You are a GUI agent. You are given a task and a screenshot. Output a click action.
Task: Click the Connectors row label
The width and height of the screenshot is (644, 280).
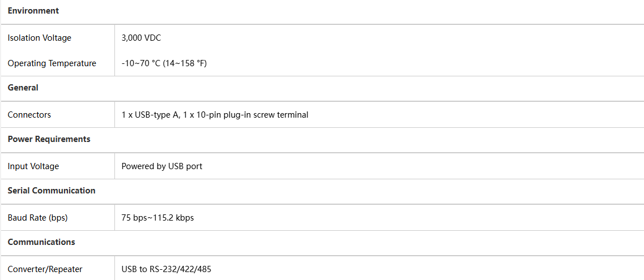tap(29, 115)
